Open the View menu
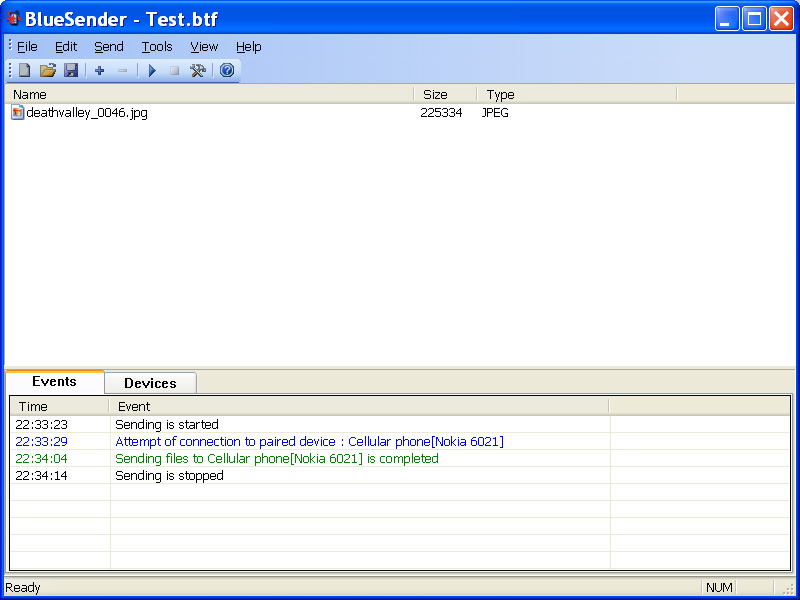 [x=204, y=47]
